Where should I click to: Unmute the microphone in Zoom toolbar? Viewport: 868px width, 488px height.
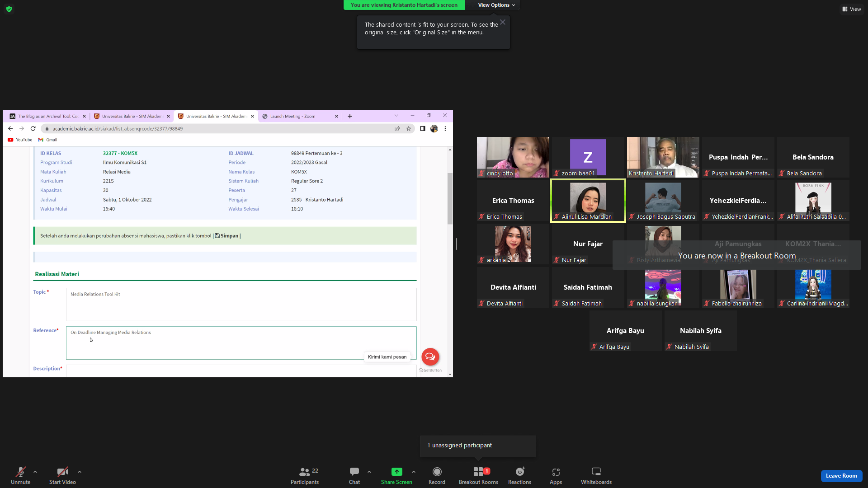(20, 475)
